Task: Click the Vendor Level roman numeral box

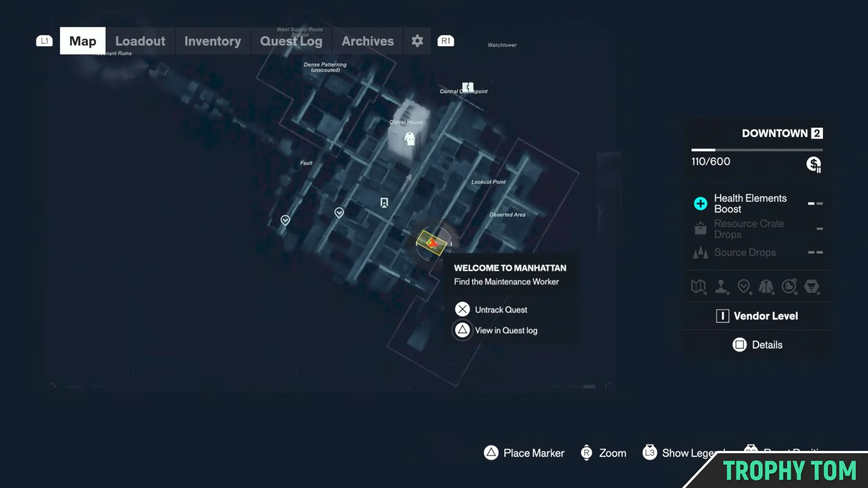Action: (722, 316)
